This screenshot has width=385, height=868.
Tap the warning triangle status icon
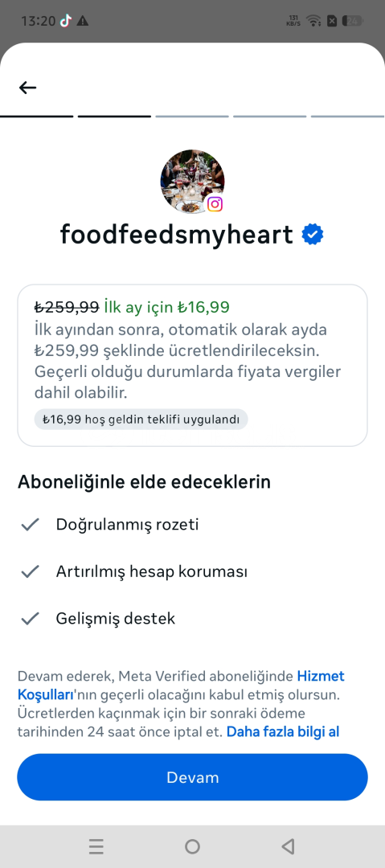click(83, 22)
